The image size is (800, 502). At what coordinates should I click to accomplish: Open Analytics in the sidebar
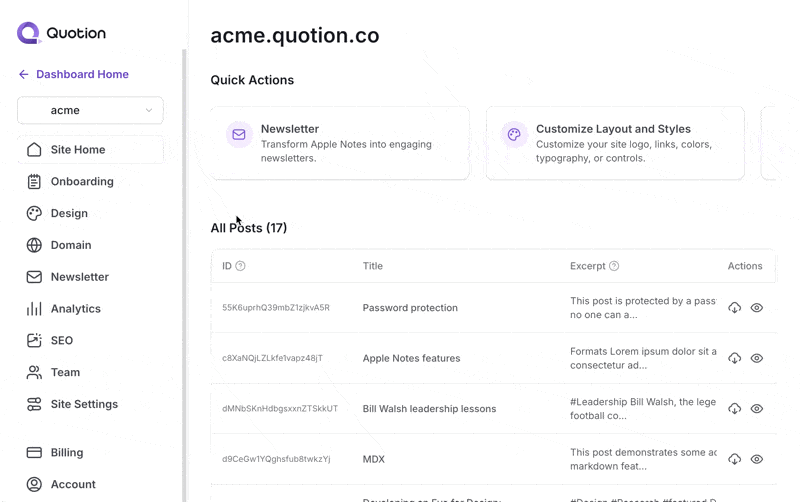(76, 309)
